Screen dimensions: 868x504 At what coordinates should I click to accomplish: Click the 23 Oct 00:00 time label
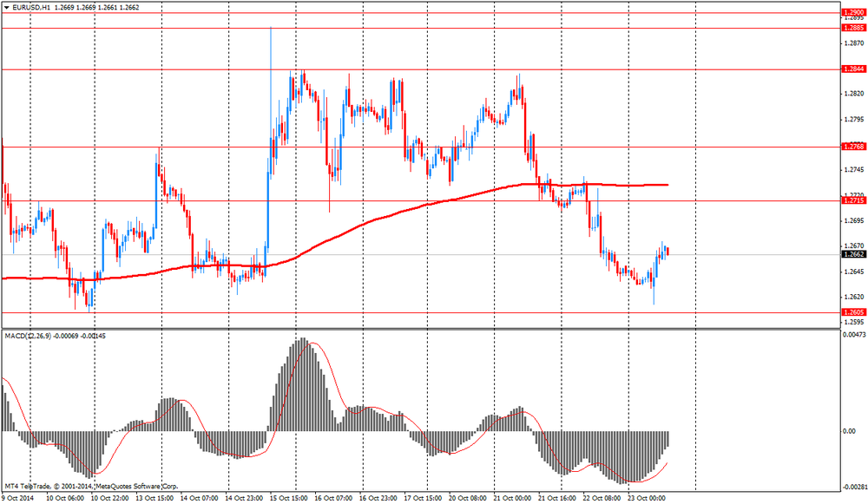click(648, 499)
